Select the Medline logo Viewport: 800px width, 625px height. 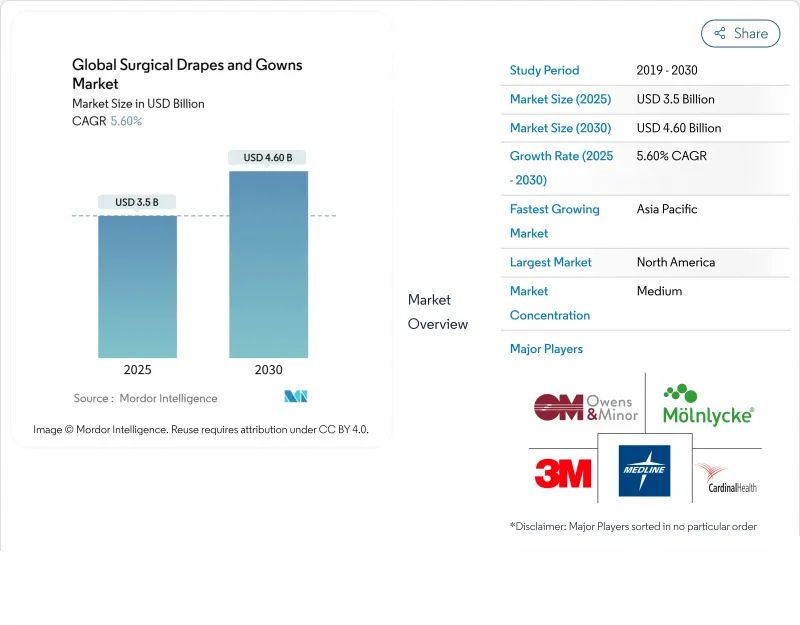(644, 470)
